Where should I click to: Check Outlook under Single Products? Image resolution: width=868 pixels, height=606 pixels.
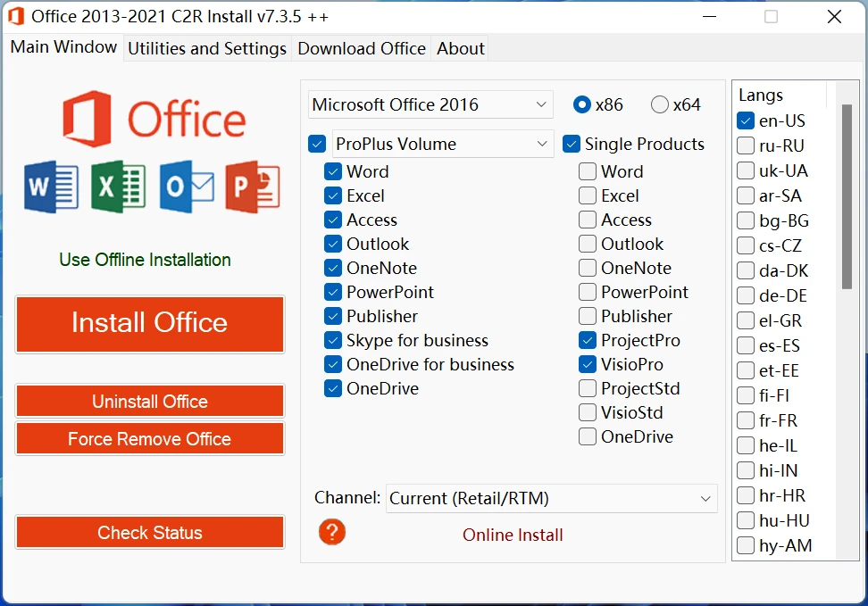[588, 244]
